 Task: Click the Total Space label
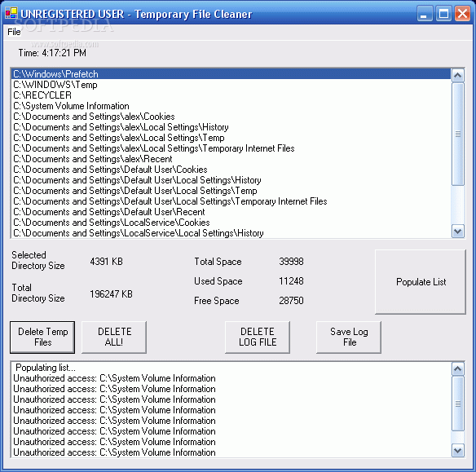(218, 262)
